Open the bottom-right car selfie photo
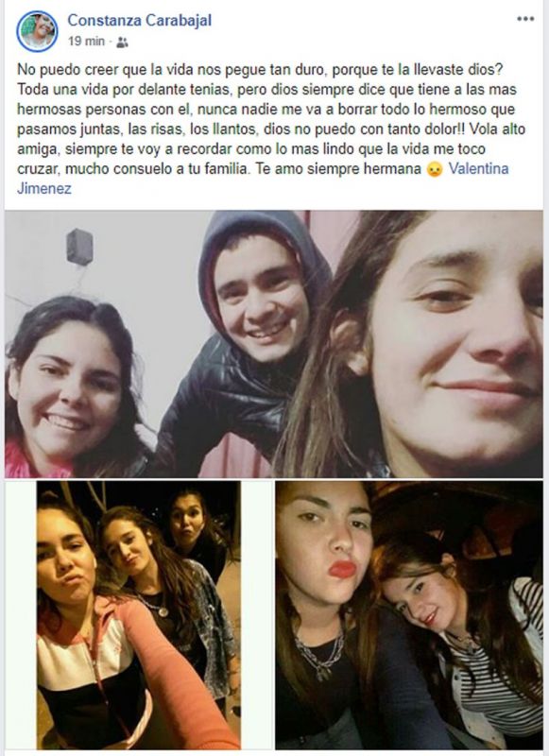The height and width of the screenshot is (756, 549). point(409,615)
